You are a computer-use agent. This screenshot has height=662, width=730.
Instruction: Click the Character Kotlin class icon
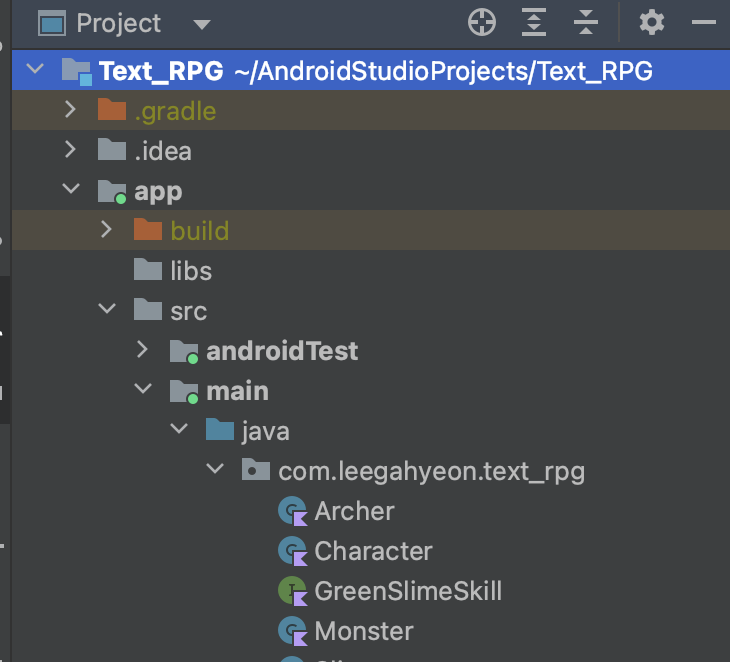(293, 551)
